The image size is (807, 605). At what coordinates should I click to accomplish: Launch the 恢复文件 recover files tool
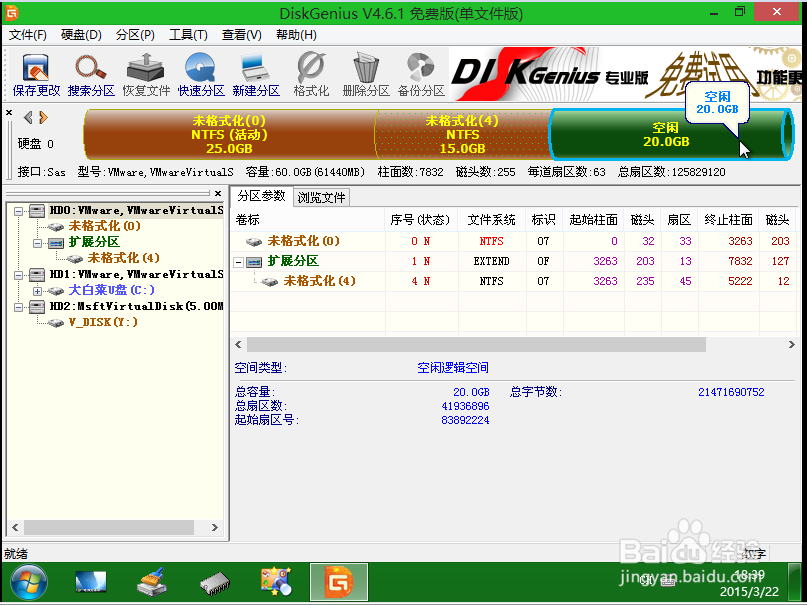click(x=146, y=75)
